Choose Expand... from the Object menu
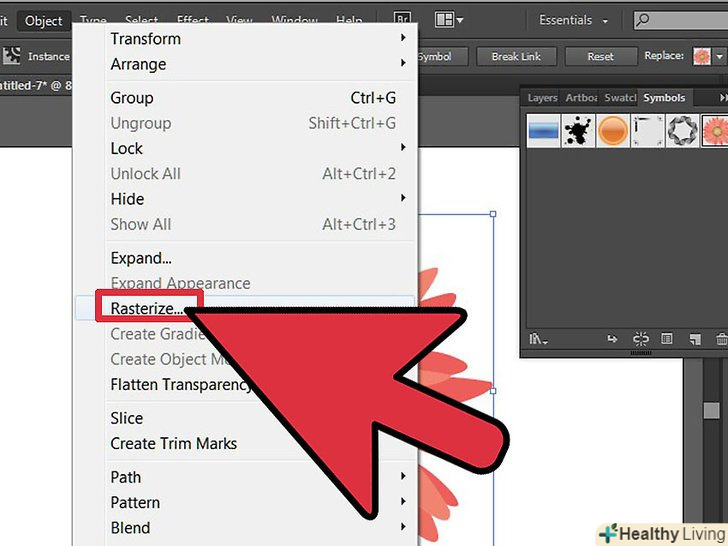 click(246, 258)
